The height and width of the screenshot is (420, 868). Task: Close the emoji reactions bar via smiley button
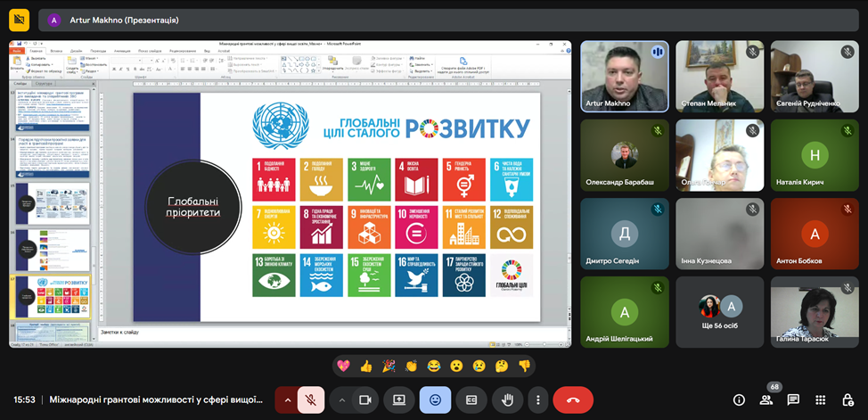(x=435, y=399)
